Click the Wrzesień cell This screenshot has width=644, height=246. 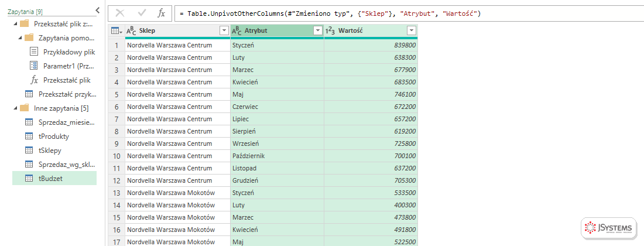point(278,143)
